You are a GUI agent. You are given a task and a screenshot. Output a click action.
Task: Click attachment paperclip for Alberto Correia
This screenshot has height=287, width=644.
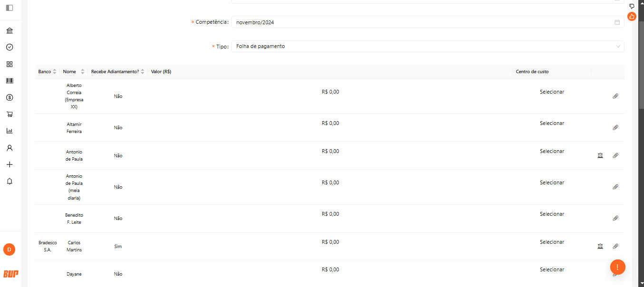pos(615,96)
